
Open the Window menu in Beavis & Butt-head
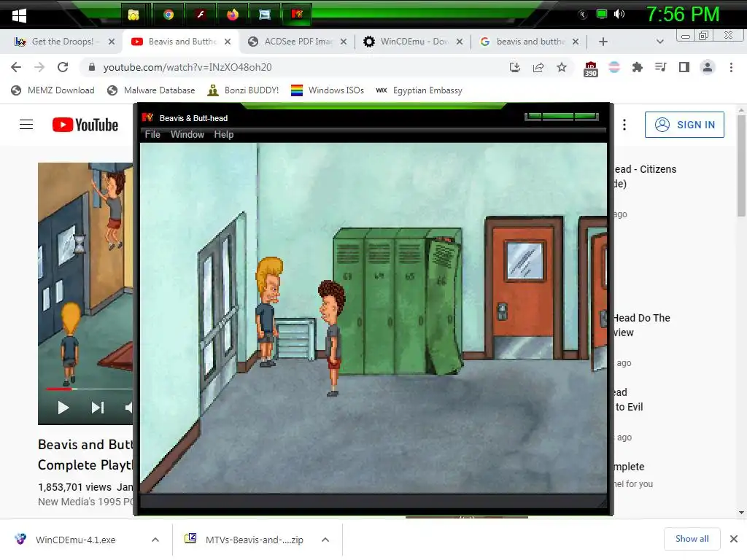pyautogui.click(x=187, y=135)
